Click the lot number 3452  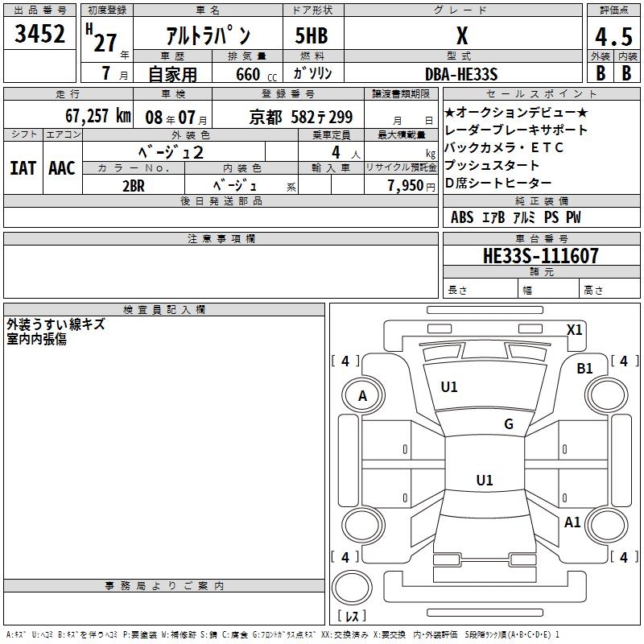(x=39, y=34)
